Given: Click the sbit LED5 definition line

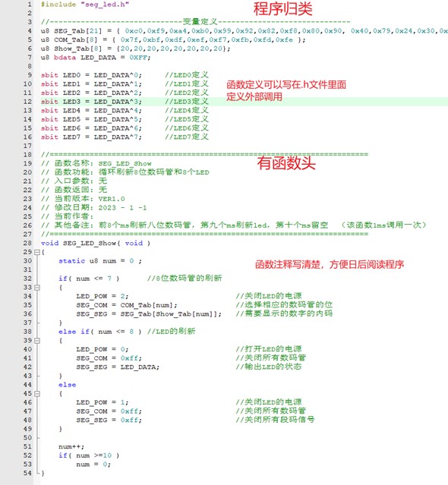Looking at the screenshot, I should point(125,119).
